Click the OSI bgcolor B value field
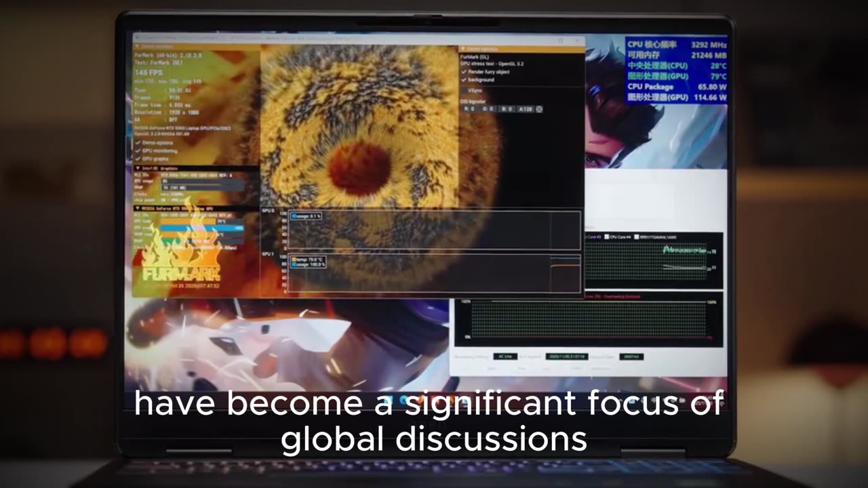 [507, 109]
